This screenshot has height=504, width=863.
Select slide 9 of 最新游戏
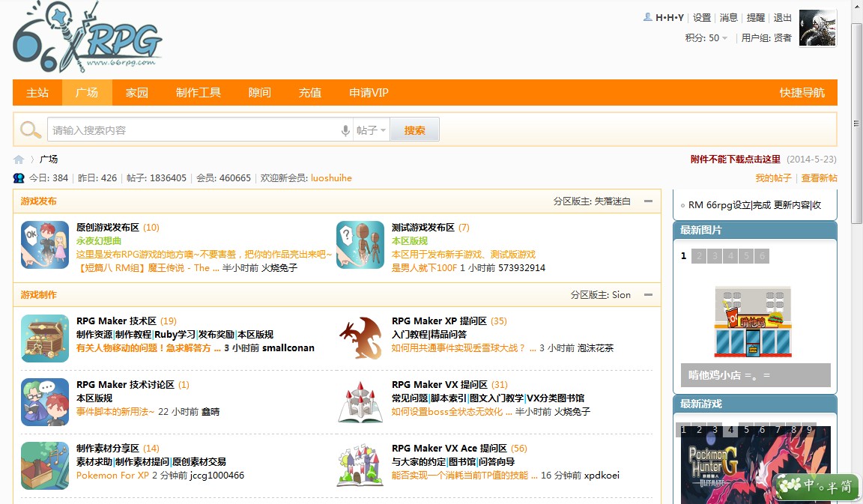pos(809,430)
